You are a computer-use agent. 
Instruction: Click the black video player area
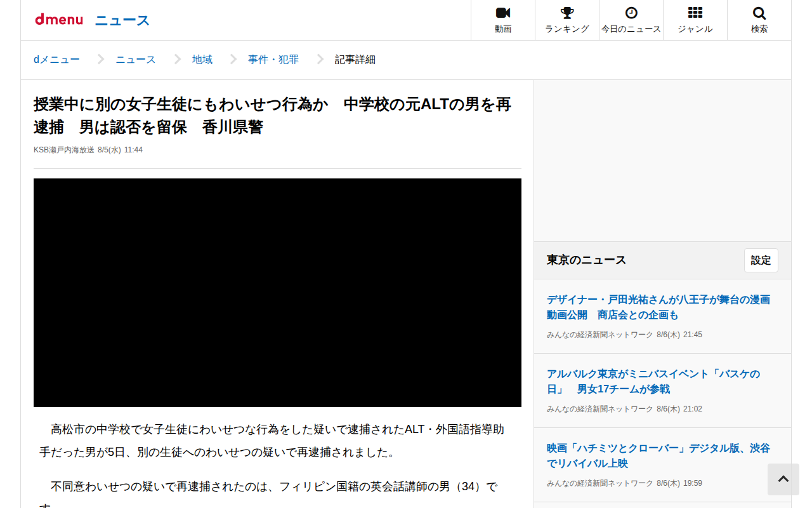[277, 293]
